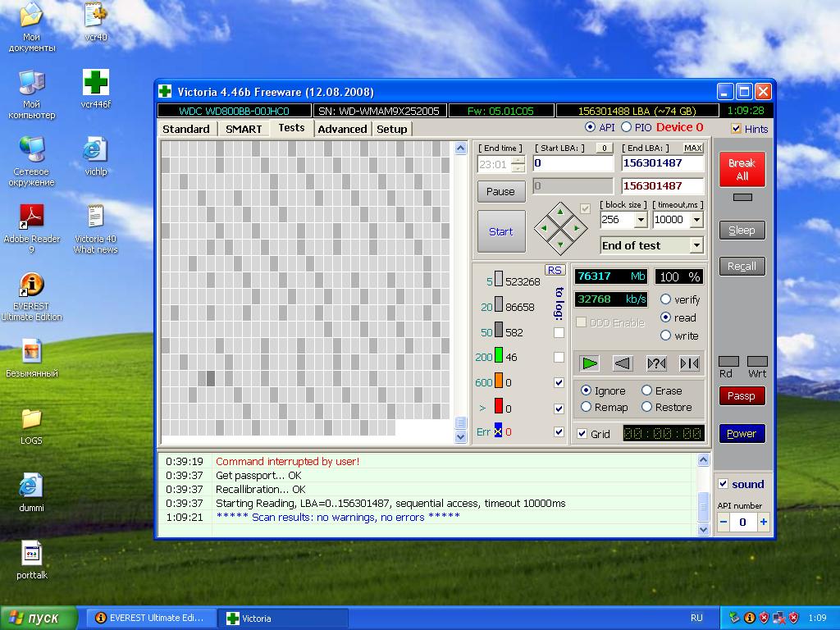Switch to the Standard tab
The image size is (840, 630).
click(186, 129)
